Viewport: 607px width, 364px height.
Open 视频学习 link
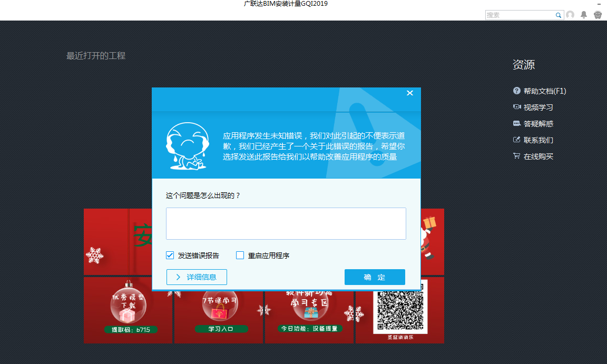[x=538, y=107]
